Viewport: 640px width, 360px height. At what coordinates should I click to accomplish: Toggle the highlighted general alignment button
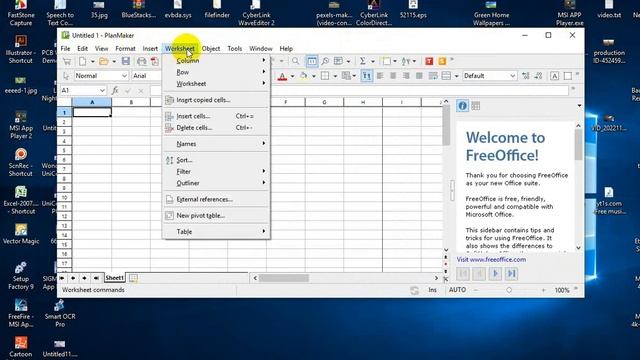click(367, 76)
